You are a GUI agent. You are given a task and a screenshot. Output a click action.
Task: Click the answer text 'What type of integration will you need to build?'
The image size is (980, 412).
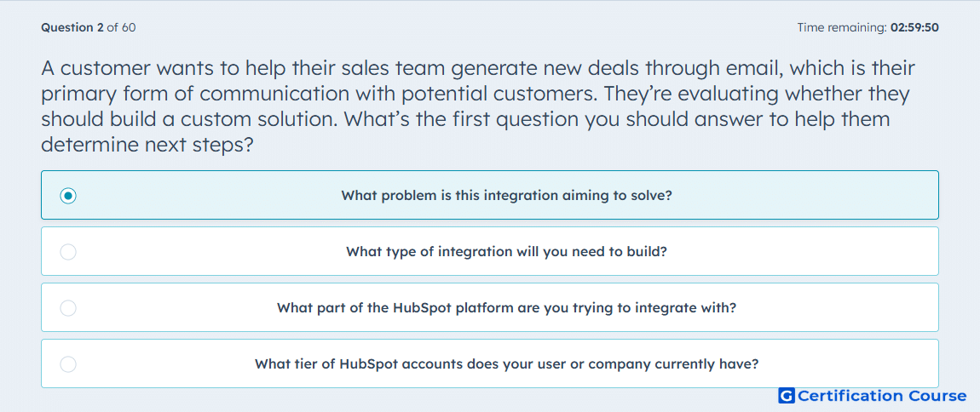[506, 252]
